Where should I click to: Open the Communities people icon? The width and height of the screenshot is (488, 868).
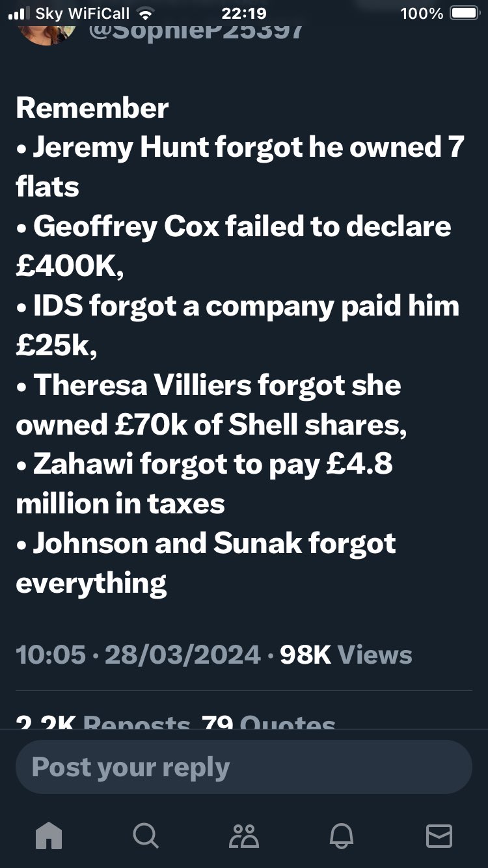[243, 835]
